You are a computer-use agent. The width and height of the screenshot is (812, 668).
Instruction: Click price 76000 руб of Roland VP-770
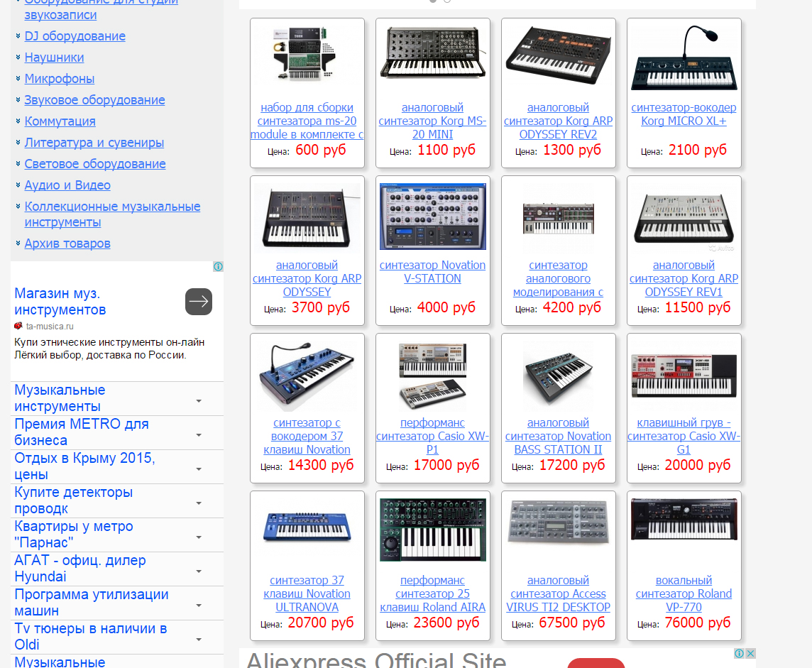(698, 623)
